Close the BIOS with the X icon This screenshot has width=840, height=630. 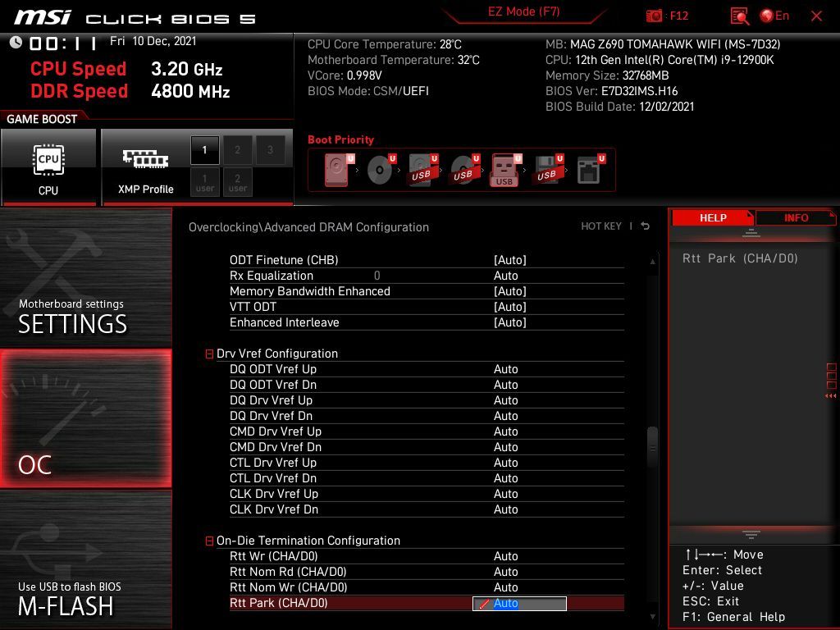pos(816,16)
